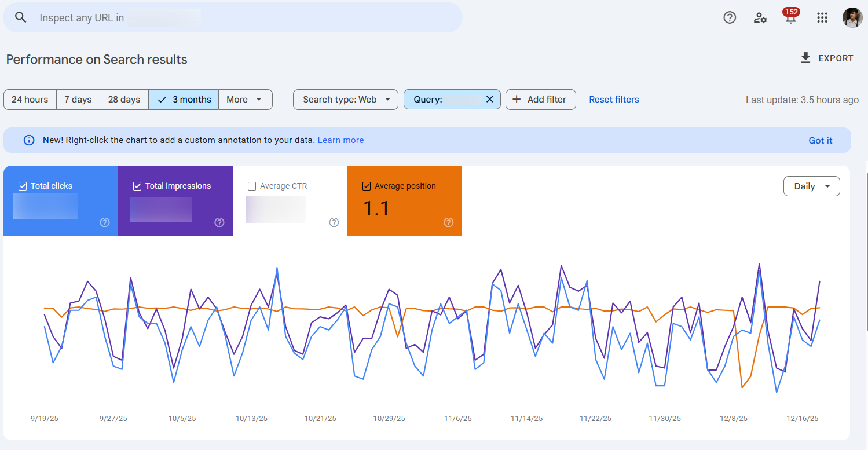Select the 24 hours date range tab
This screenshot has height=450, width=868.
click(30, 99)
